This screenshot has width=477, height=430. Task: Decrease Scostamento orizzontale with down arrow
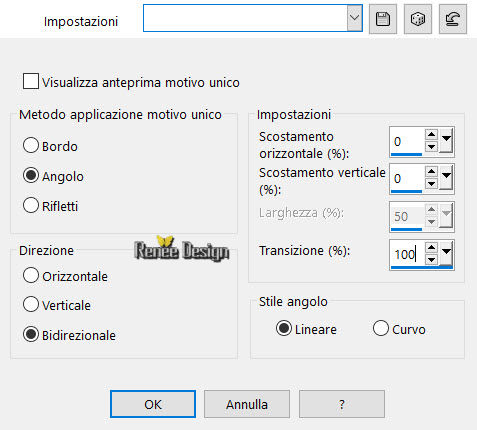[431, 146]
